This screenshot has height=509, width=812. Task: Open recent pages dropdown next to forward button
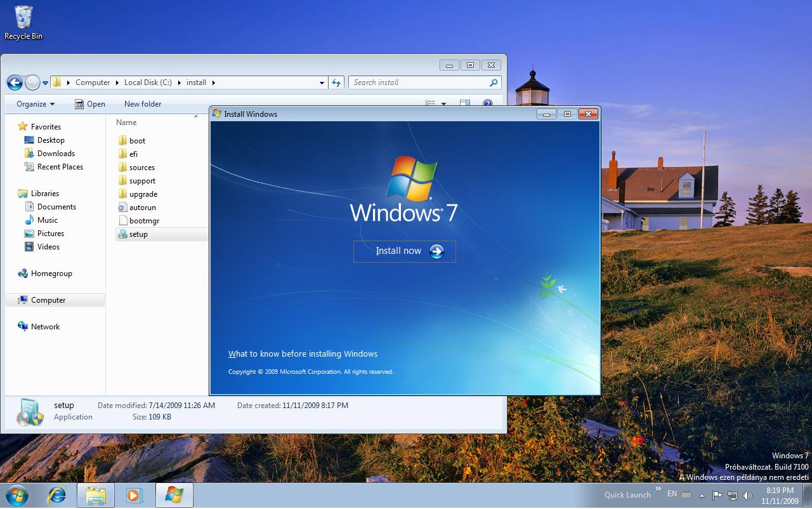point(45,83)
